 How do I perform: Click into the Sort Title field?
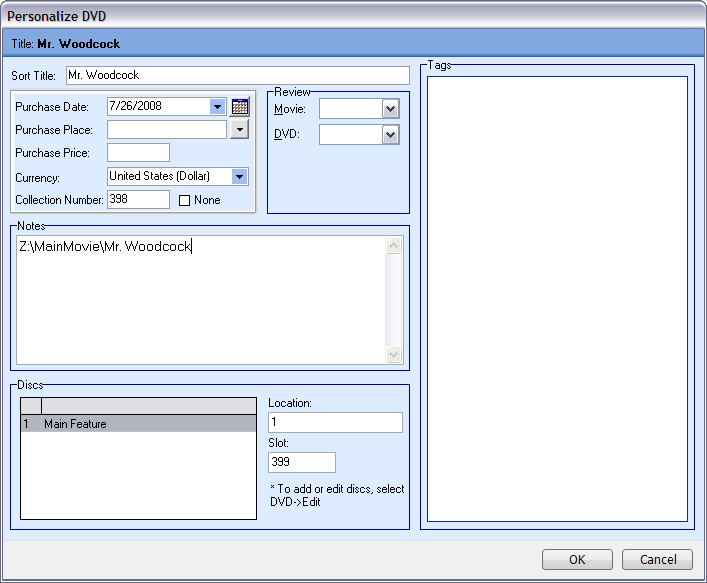click(237, 75)
